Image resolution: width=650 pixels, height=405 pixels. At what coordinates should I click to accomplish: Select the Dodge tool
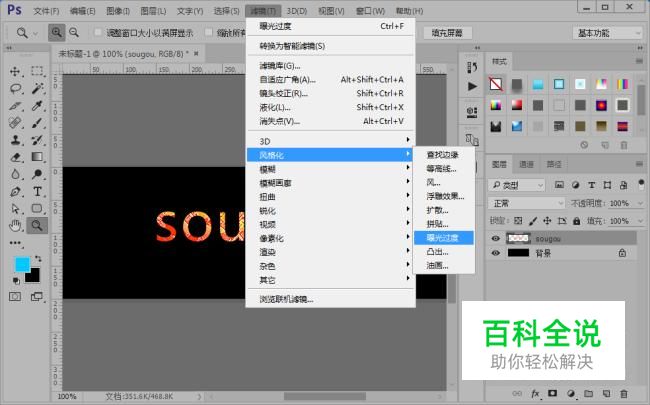coord(37,174)
